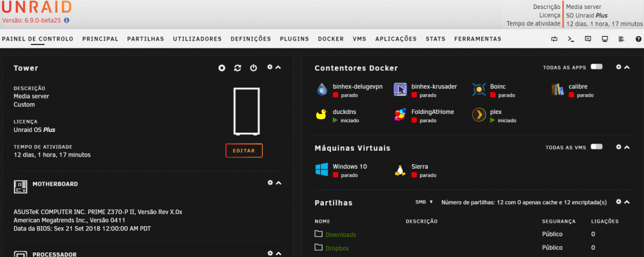Open Processador panel settings gear

(270, 253)
